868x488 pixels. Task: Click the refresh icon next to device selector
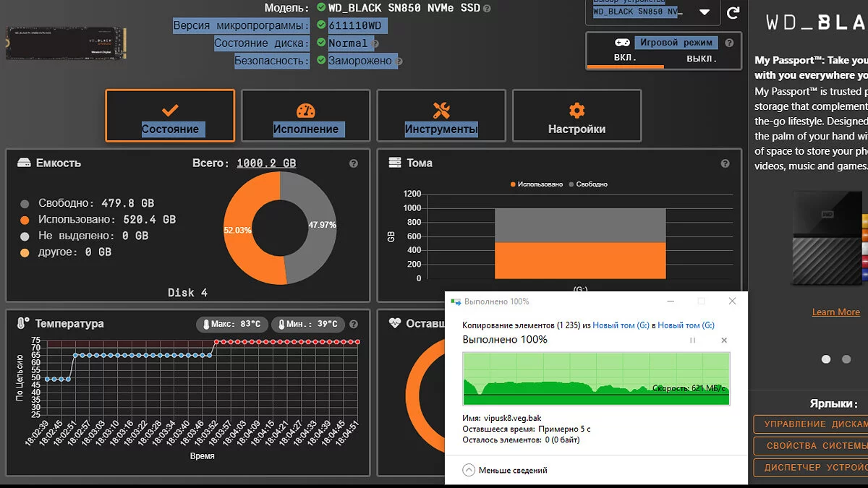pyautogui.click(x=733, y=13)
